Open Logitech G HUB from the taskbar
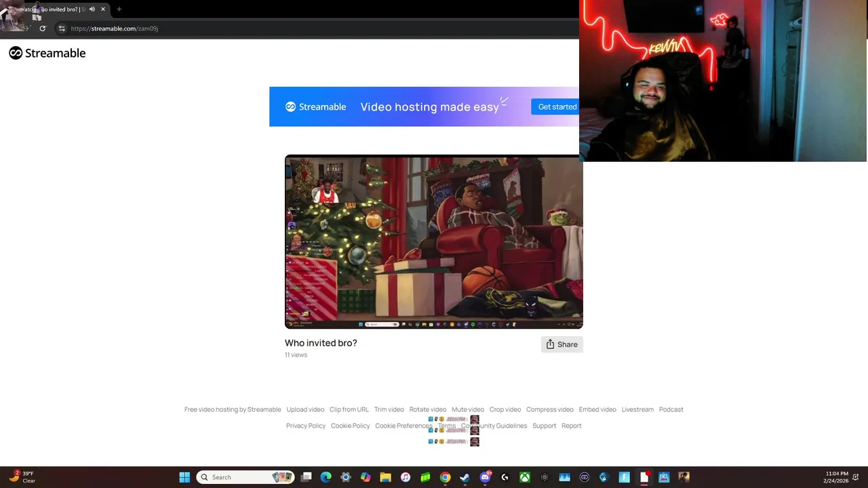The height and width of the screenshot is (488, 868). point(505,477)
